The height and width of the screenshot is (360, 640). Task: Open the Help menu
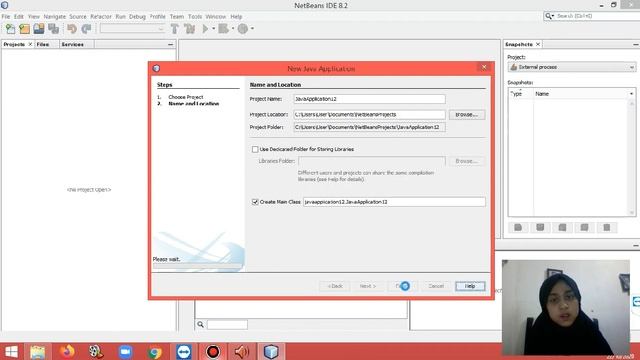pyautogui.click(x=236, y=17)
